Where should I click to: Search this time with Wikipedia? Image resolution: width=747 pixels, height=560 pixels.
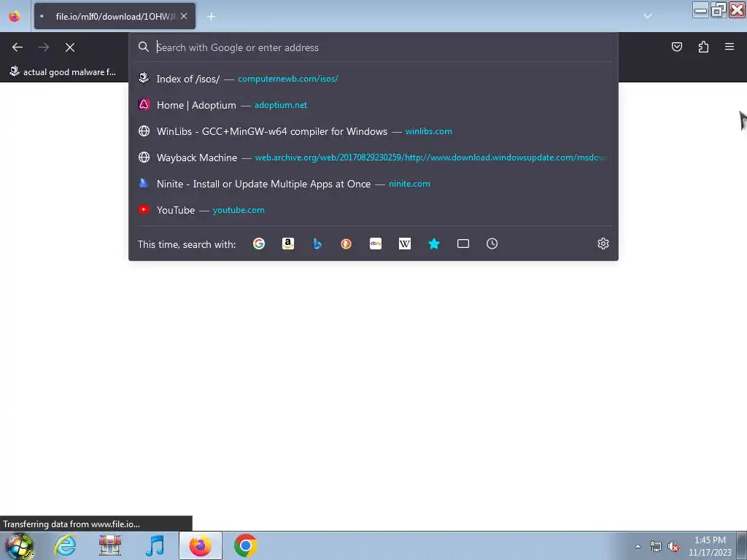pos(404,244)
